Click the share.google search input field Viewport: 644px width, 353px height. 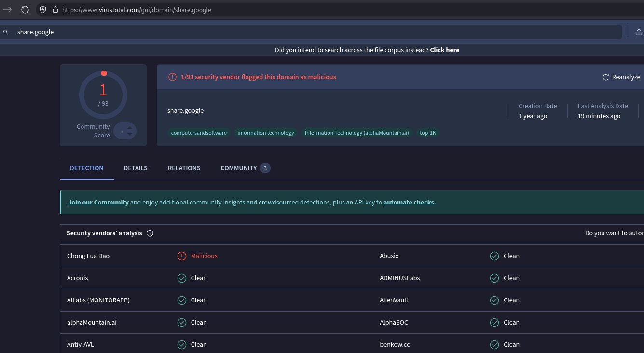(x=314, y=32)
